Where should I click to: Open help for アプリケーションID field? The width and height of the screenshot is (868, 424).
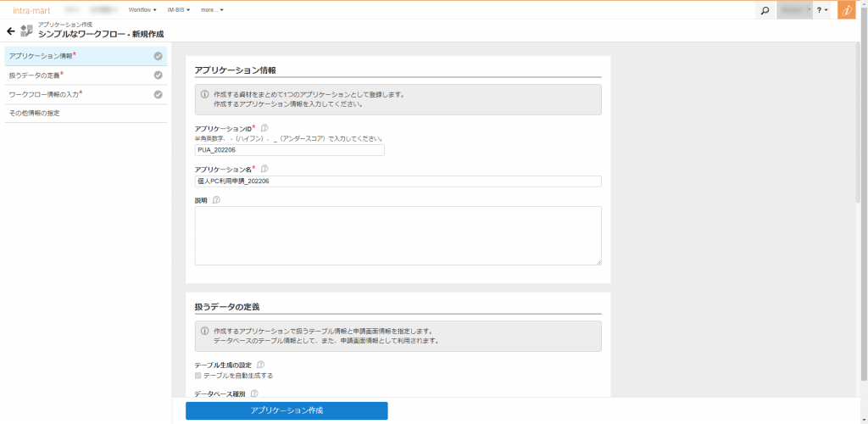coord(264,128)
